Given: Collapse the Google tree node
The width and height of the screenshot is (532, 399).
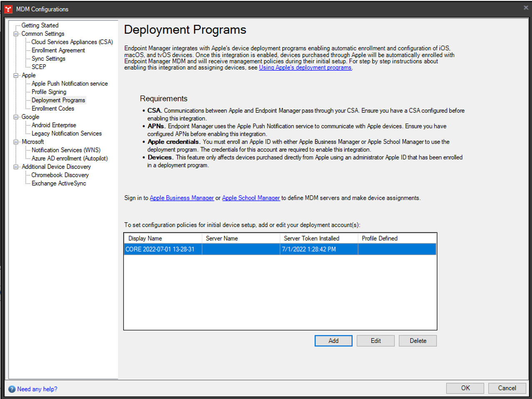Looking at the screenshot, I should coord(16,117).
